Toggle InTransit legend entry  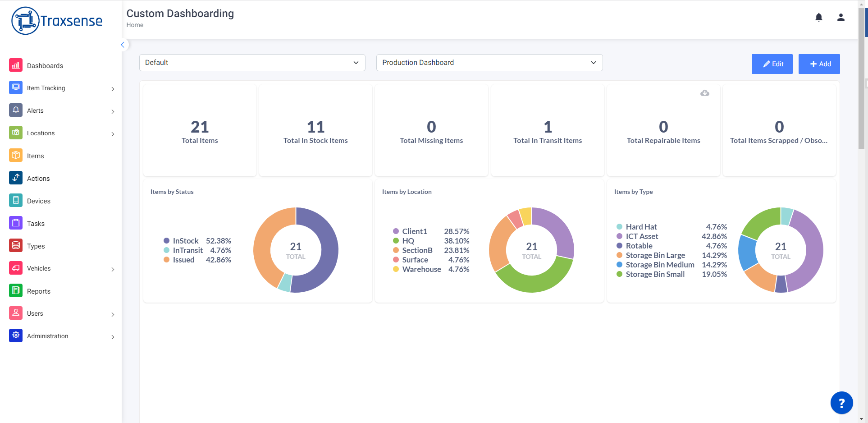197,250
